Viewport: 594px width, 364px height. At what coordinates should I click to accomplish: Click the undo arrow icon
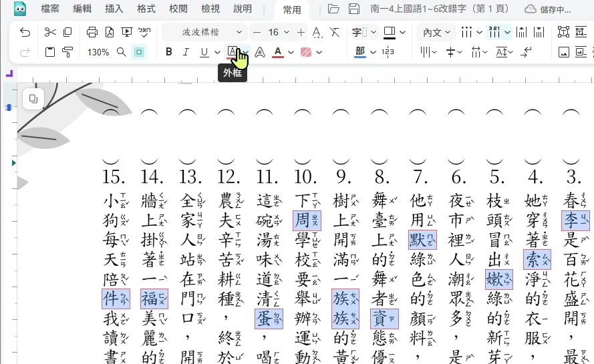[25, 33]
